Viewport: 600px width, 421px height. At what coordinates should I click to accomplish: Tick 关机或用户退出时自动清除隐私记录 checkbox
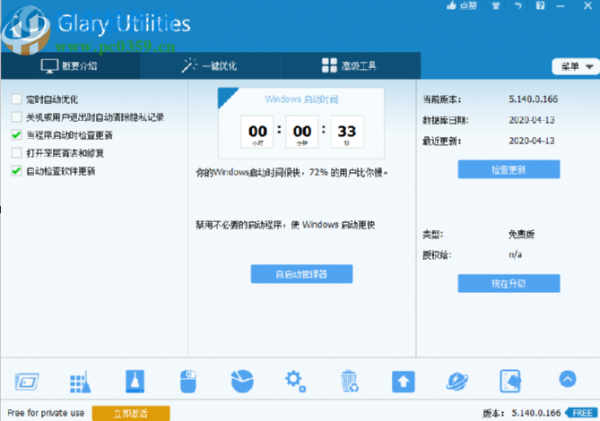(16, 117)
